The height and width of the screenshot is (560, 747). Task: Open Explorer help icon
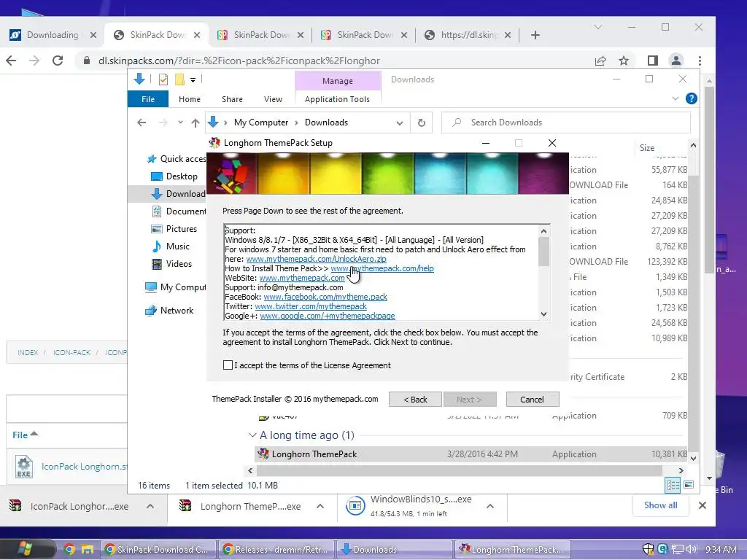pyautogui.click(x=691, y=98)
